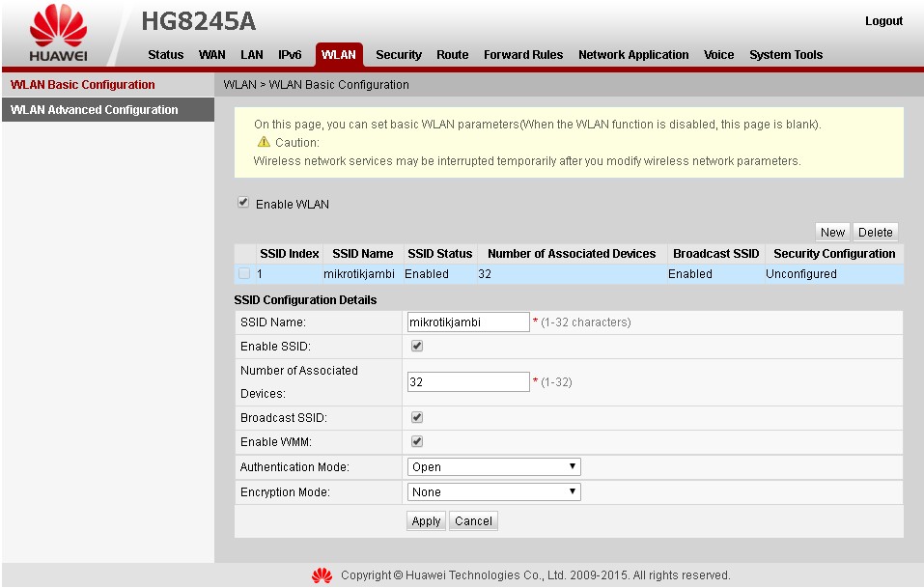The image size is (924, 588).
Task: Click the Delete button
Action: 875,232
